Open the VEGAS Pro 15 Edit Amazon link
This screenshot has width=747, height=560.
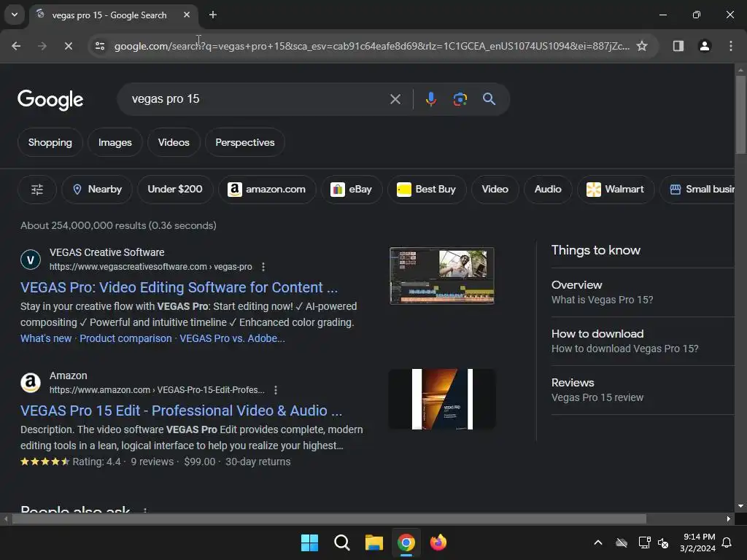pos(181,411)
